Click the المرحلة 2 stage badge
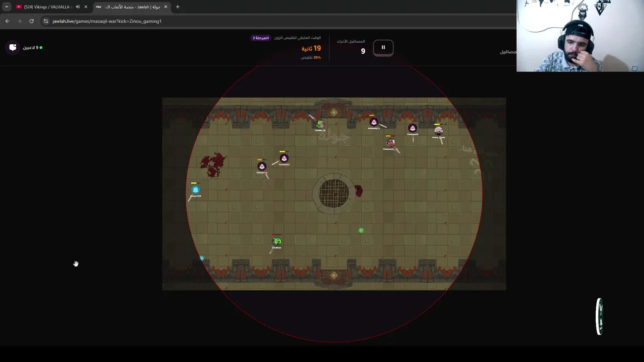This screenshot has width=644, height=362. (261, 38)
